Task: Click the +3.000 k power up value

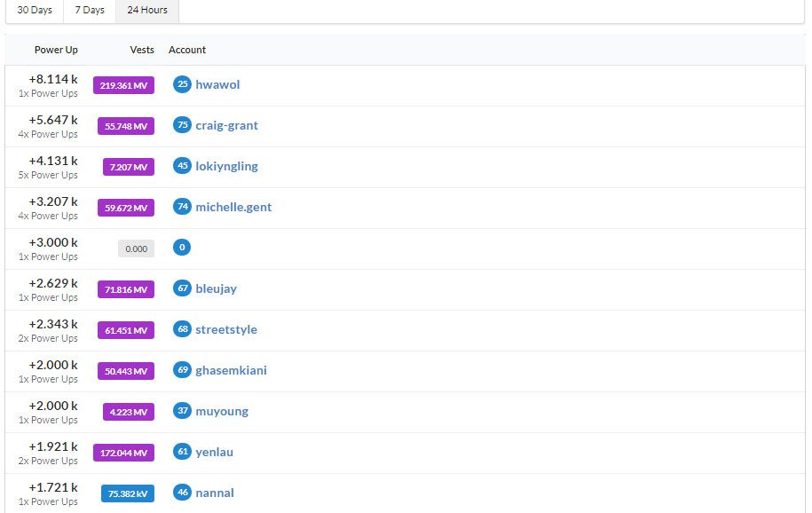Action: tap(53, 242)
